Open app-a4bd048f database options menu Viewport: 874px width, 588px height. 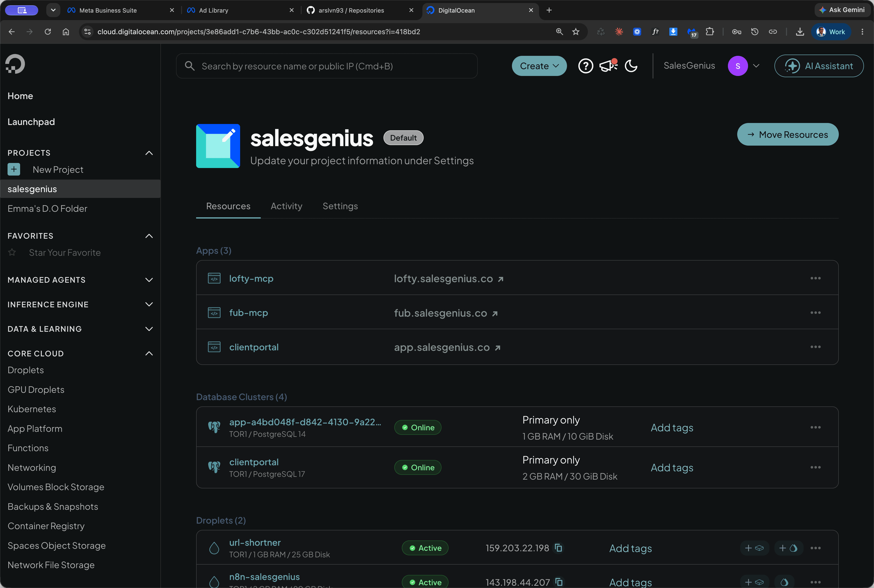pyautogui.click(x=815, y=428)
